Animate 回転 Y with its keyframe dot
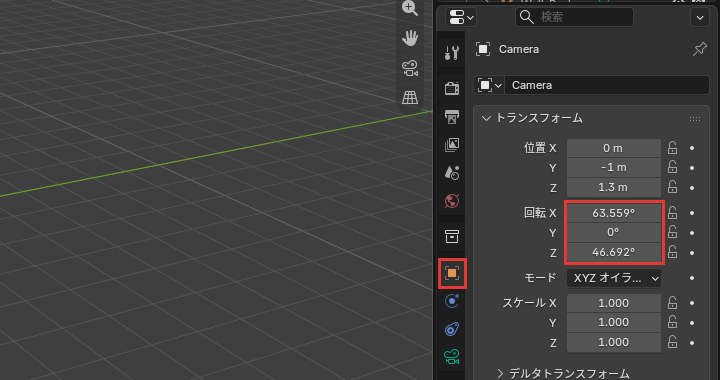 [692, 233]
